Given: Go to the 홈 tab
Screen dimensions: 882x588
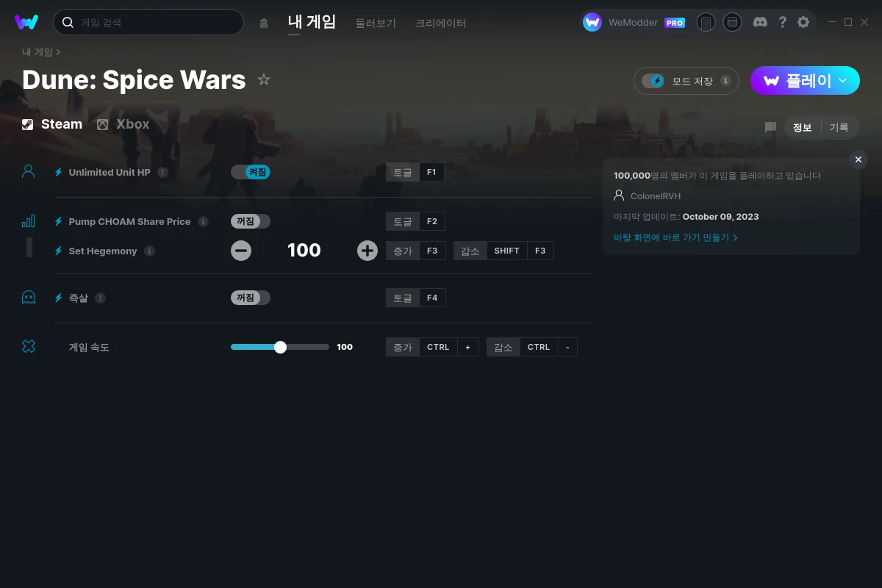Looking at the screenshot, I should tap(264, 23).
